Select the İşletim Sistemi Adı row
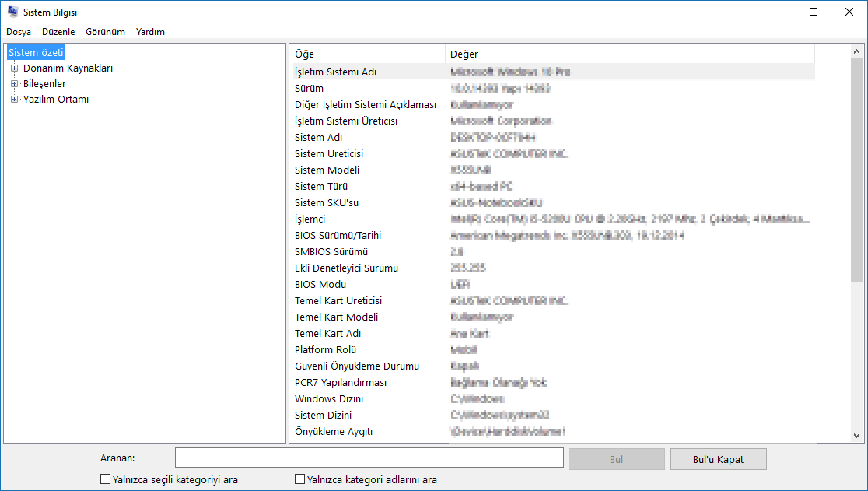The width and height of the screenshot is (868, 491). (x=554, y=72)
